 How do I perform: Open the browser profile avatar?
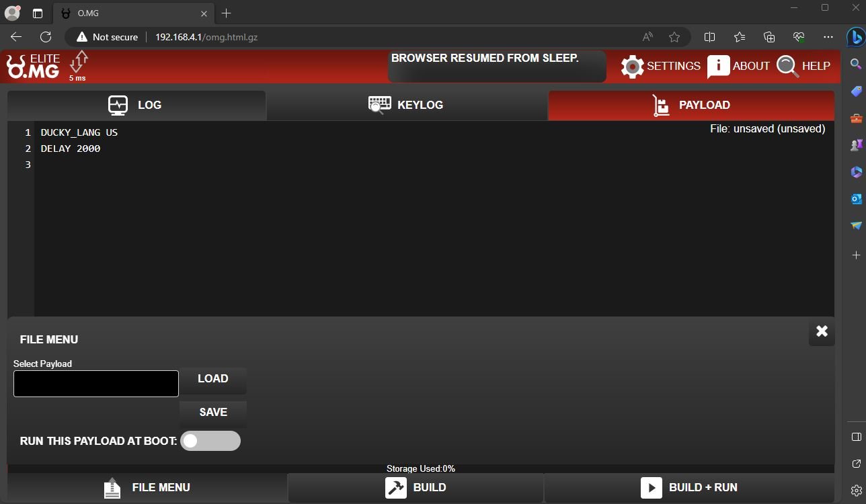pos(12,13)
